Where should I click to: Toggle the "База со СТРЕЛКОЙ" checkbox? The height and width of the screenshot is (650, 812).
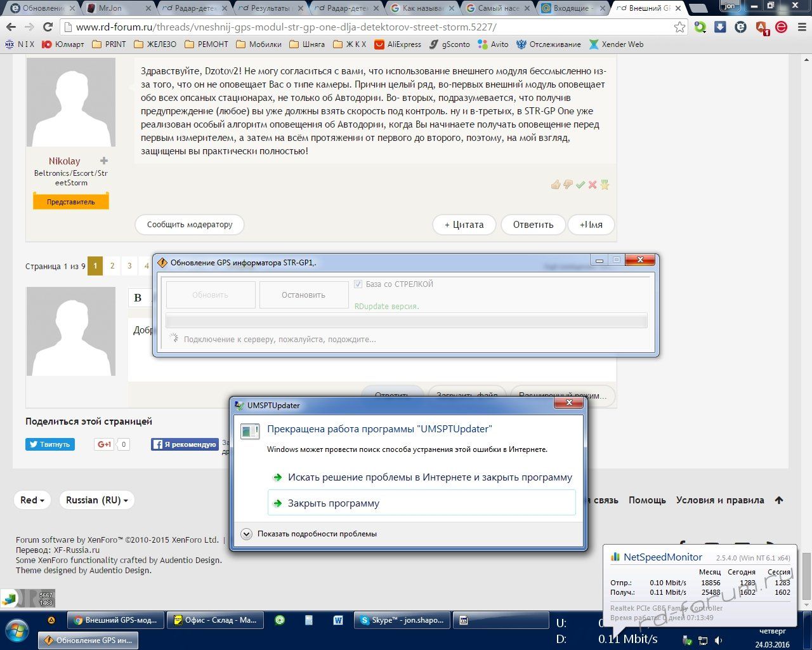click(x=358, y=284)
